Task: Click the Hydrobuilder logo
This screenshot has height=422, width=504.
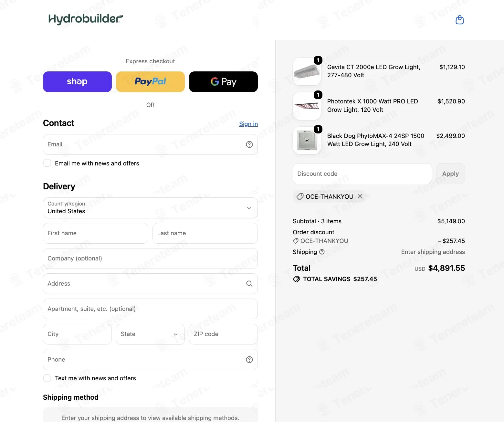Action: [86, 19]
